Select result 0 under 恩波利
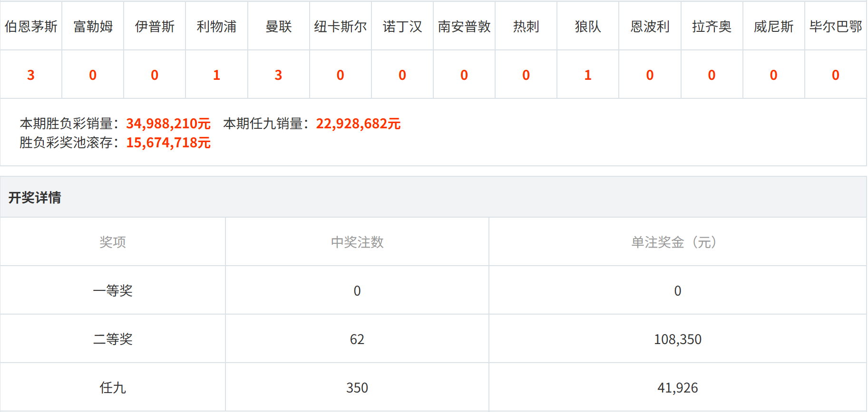Screen dimensions: 868x412 (650, 75)
